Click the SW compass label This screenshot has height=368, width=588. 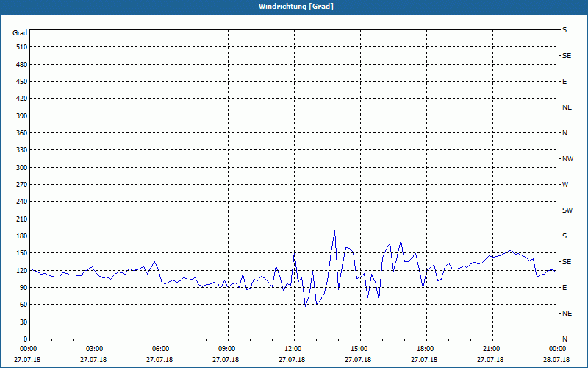coord(567,210)
